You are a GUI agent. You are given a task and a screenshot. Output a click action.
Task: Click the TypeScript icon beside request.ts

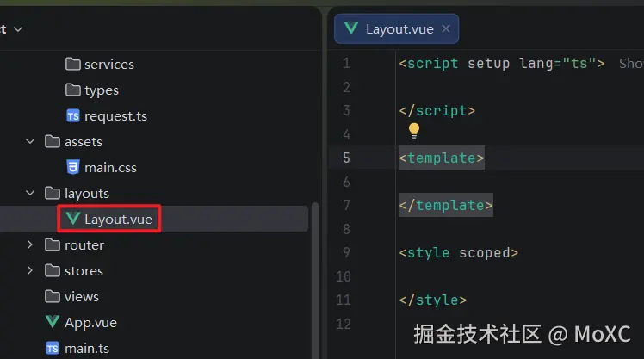73,116
